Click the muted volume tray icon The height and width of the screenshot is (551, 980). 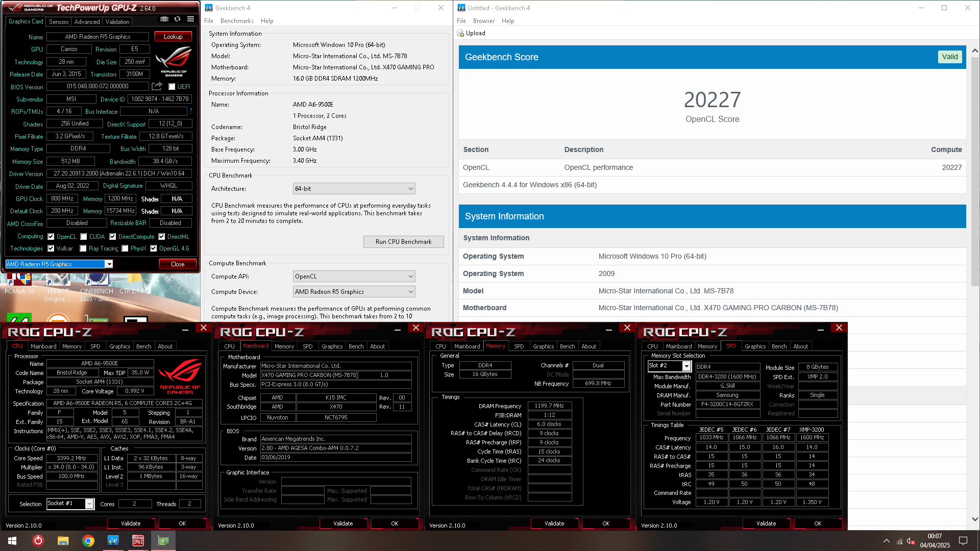click(911, 541)
